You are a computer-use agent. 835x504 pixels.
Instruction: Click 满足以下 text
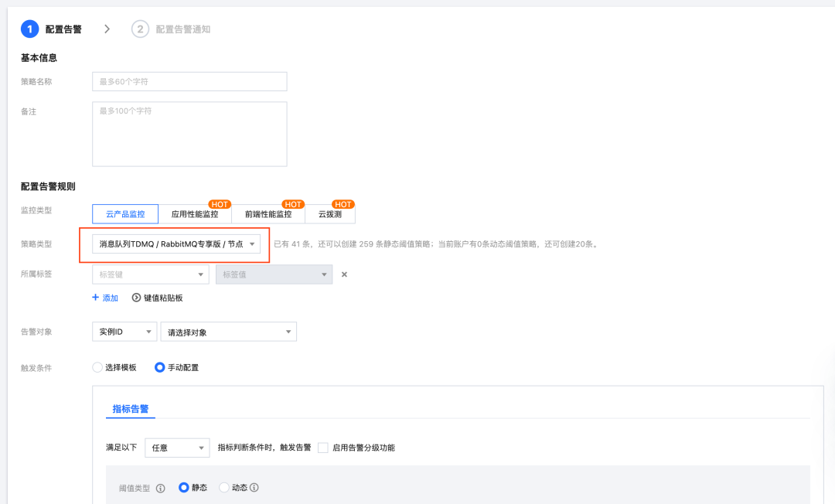click(121, 448)
